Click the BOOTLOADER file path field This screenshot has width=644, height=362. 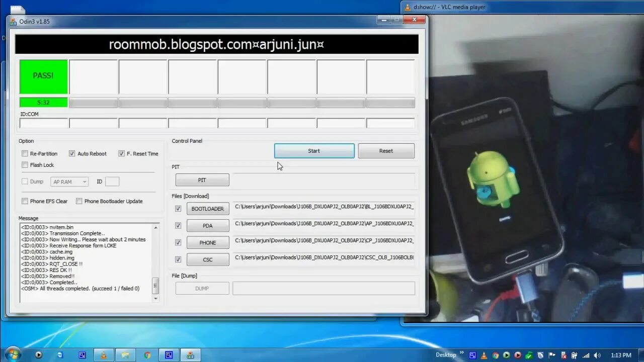(x=324, y=207)
